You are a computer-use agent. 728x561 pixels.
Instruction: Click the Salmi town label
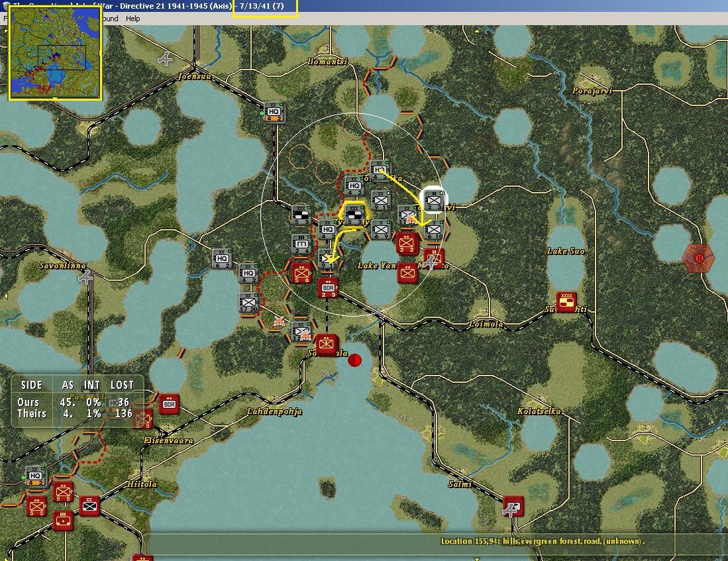[x=460, y=484]
